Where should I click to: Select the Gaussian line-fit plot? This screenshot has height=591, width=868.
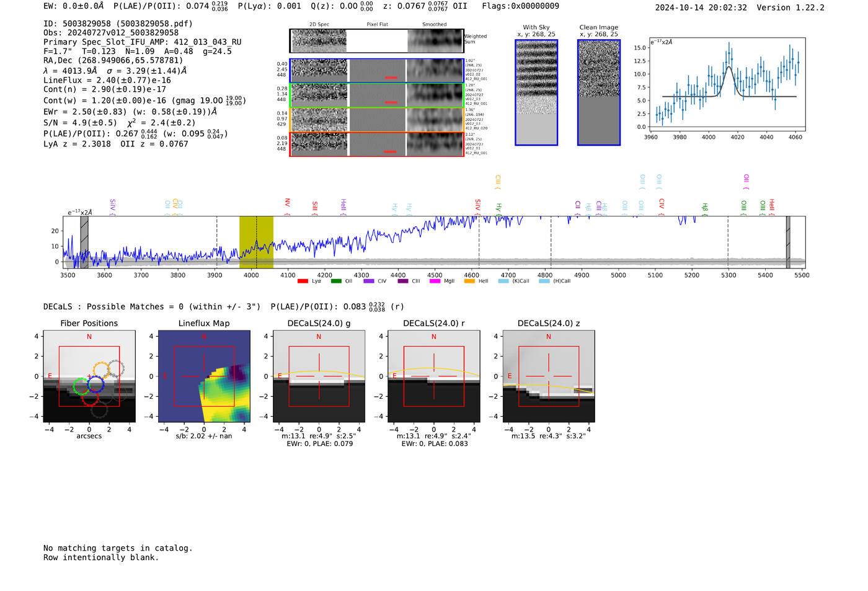[727, 84]
